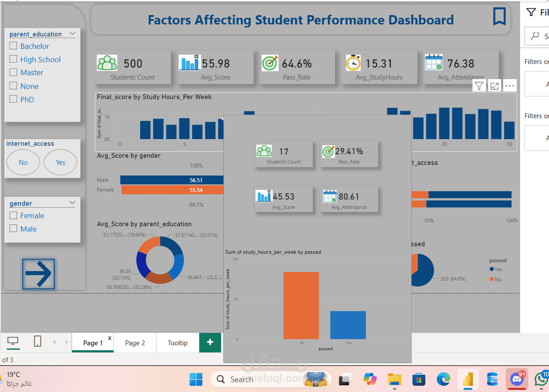Click the Filters pane funnel icon
Screen dimensions: 549x392
coord(531,12)
